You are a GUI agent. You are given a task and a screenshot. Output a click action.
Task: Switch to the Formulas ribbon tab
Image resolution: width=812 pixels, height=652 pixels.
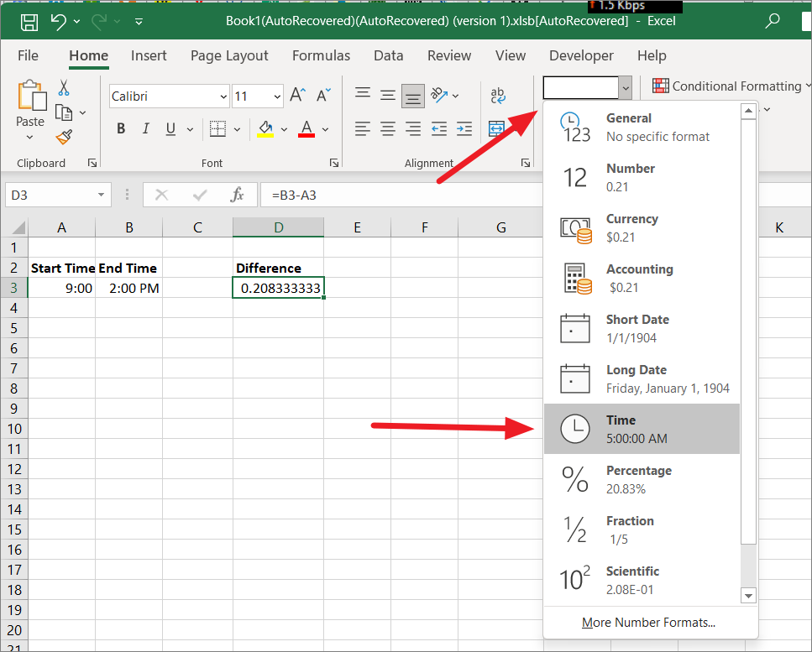point(321,55)
